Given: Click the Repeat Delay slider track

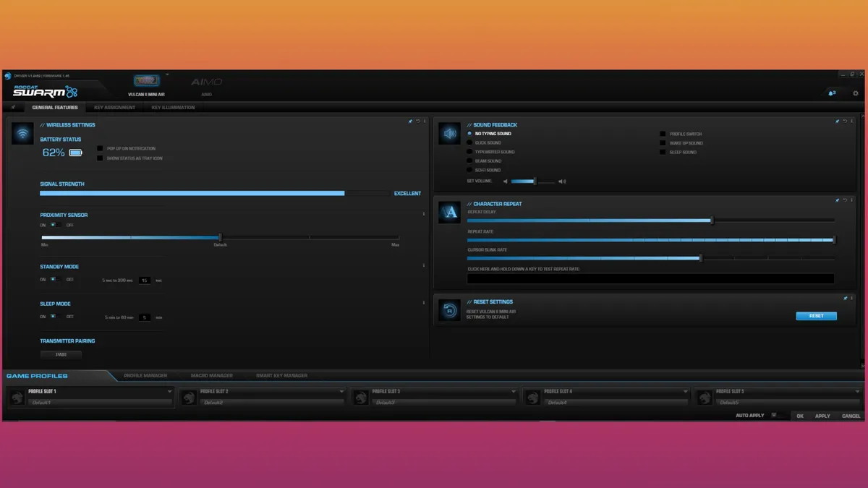Looking at the screenshot, I should click(x=651, y=221).
